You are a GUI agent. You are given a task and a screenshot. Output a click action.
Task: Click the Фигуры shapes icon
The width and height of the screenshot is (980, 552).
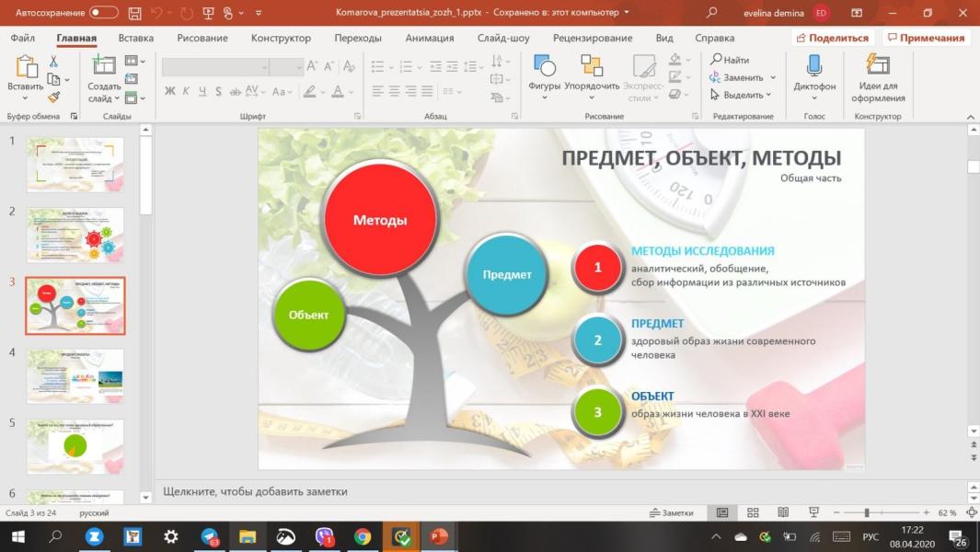coord(545,65)
